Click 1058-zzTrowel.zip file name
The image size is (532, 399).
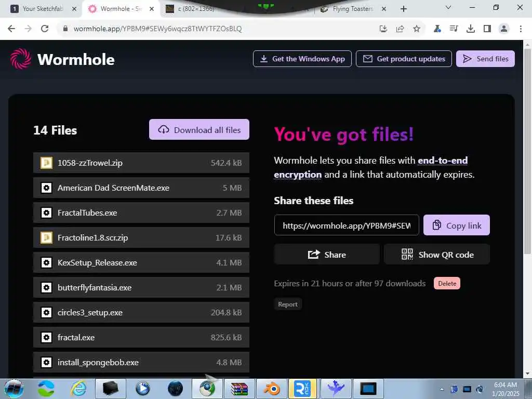coord(90,163)
